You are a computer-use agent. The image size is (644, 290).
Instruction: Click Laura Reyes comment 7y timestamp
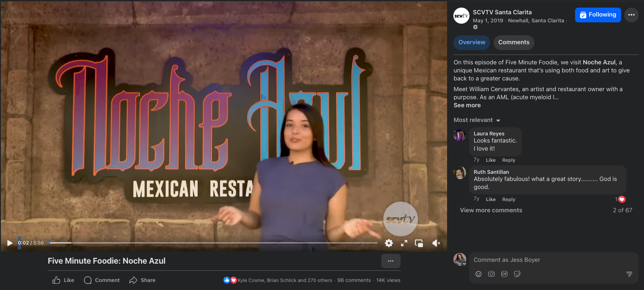coord(477,160)
